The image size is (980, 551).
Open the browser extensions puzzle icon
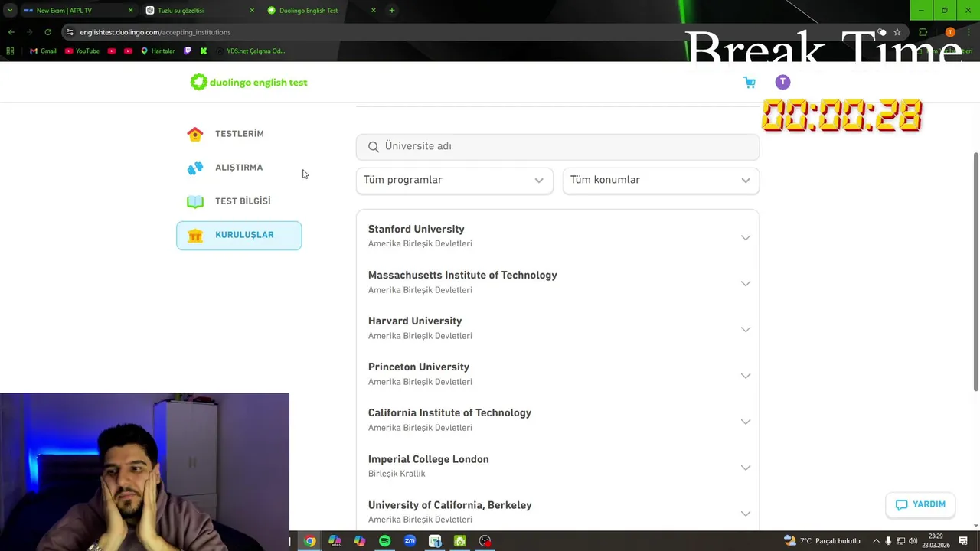tap(923, 32)
